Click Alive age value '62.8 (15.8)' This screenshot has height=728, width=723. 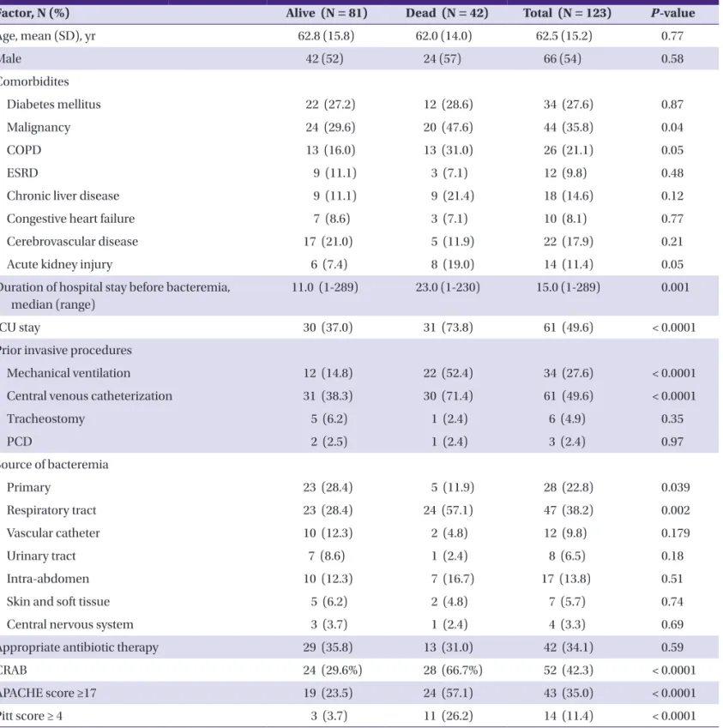326,36
